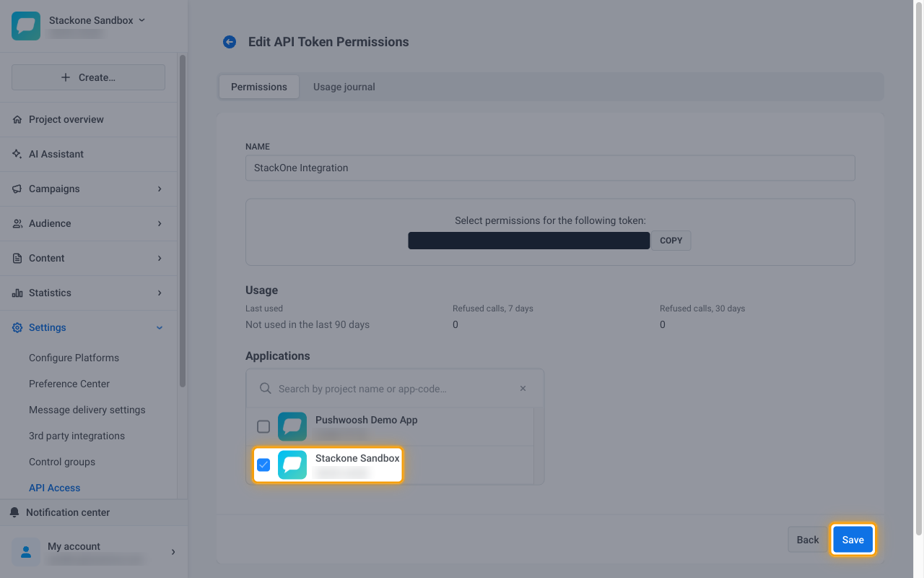924x578 pixels.
Task: Click the search magnifier icon in Applications
Action: click(266, 389)
